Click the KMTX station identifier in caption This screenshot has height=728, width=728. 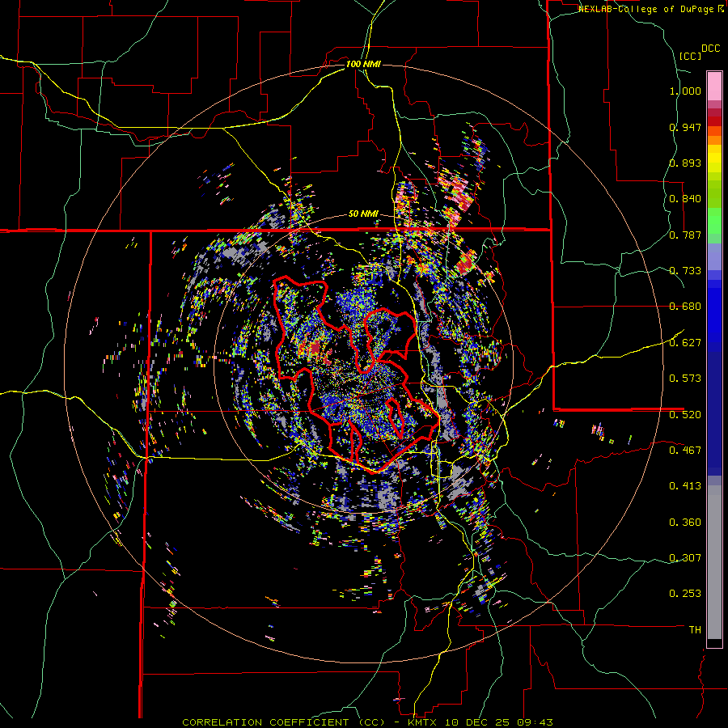pyautogui.click(x=423, y=722)
